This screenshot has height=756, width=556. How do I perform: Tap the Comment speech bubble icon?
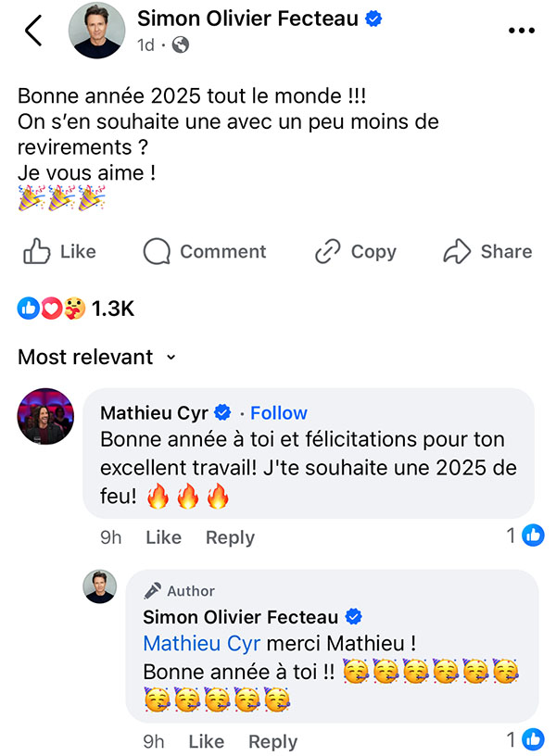coord(157,251)
